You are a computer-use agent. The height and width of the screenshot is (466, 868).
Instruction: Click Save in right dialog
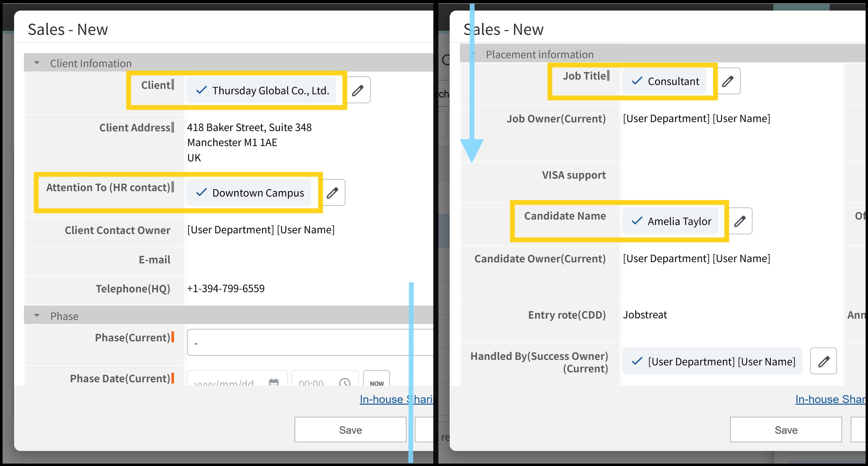click(x=786, y=430)
